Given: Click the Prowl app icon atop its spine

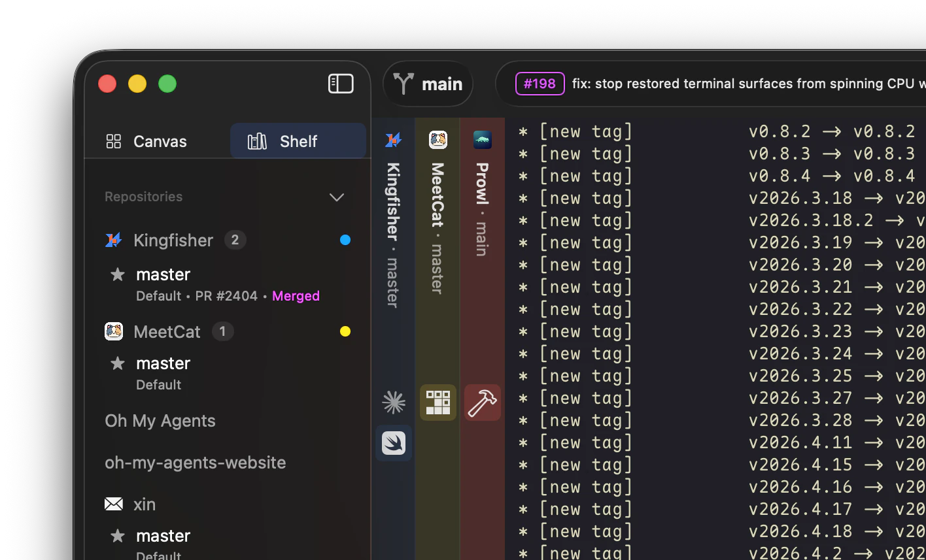Looking at the screenshot, I should point(483,140).
